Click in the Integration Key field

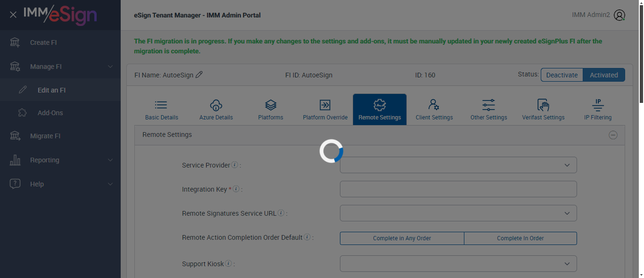pos(458,189)
